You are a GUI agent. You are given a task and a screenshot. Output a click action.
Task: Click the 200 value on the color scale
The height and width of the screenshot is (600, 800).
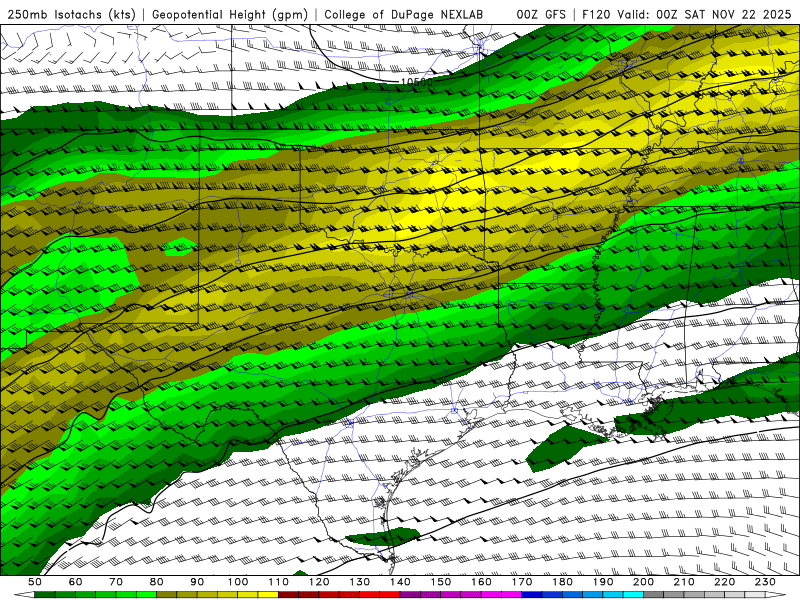[644, 582]
